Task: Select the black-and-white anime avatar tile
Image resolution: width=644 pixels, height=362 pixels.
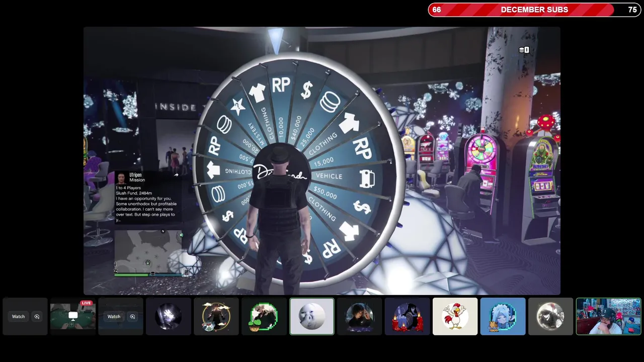Action: click(551, 316)
